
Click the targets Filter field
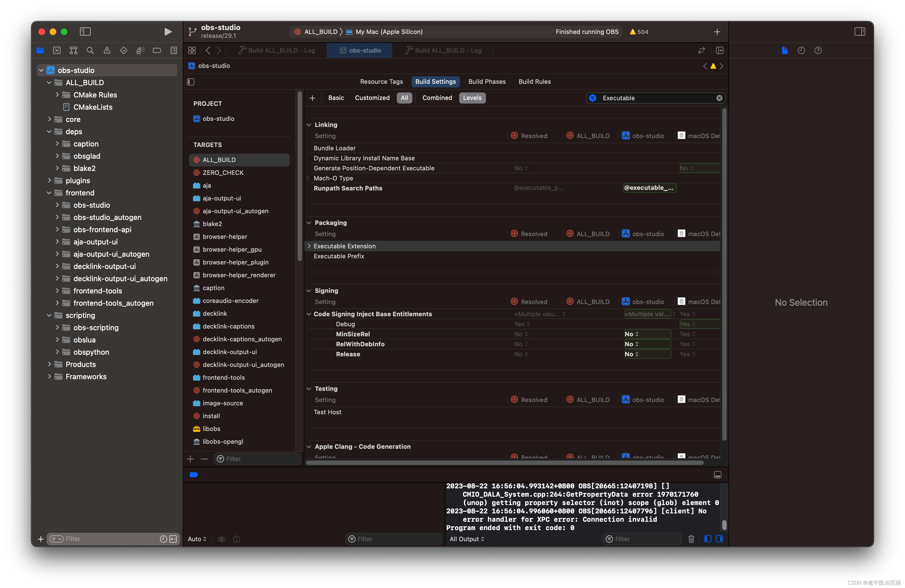point(257,459)
